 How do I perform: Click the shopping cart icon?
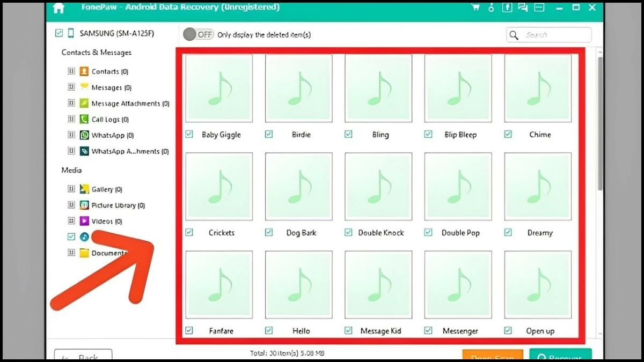[x=475, y=8]
